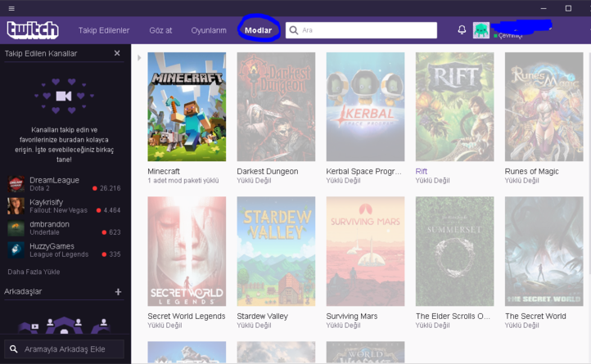Open DreamLeague channel avatar

click(16, 184)
